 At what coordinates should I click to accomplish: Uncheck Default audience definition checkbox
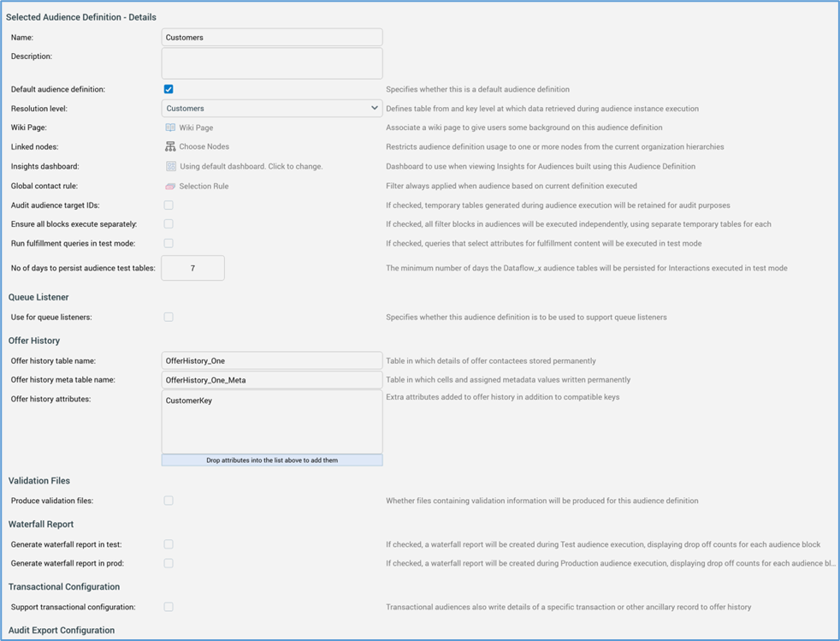(x=169, y=89)
